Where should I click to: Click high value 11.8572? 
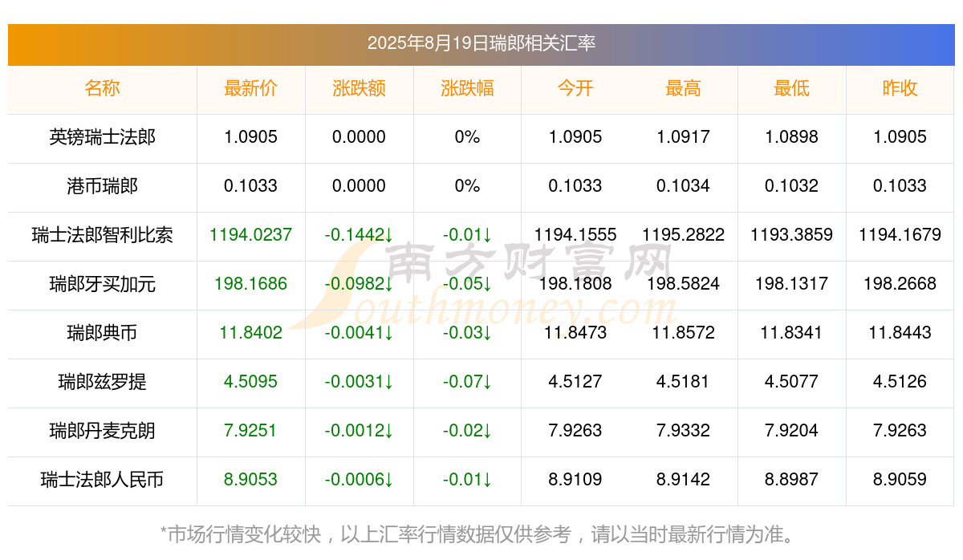(x=683, y=333)
